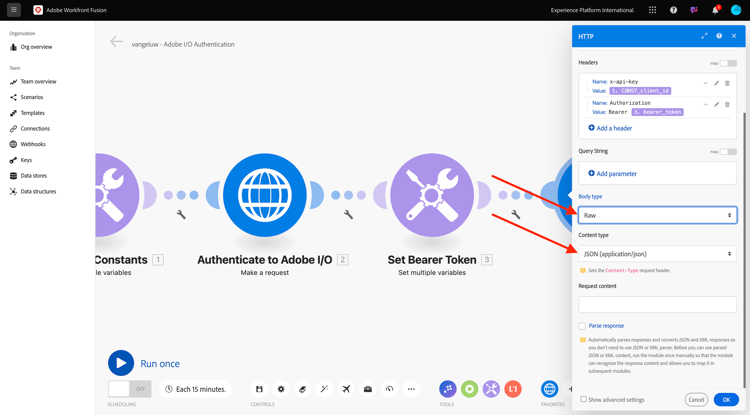
Task: Open the Flow control tool icon
Action: (448, 389)
